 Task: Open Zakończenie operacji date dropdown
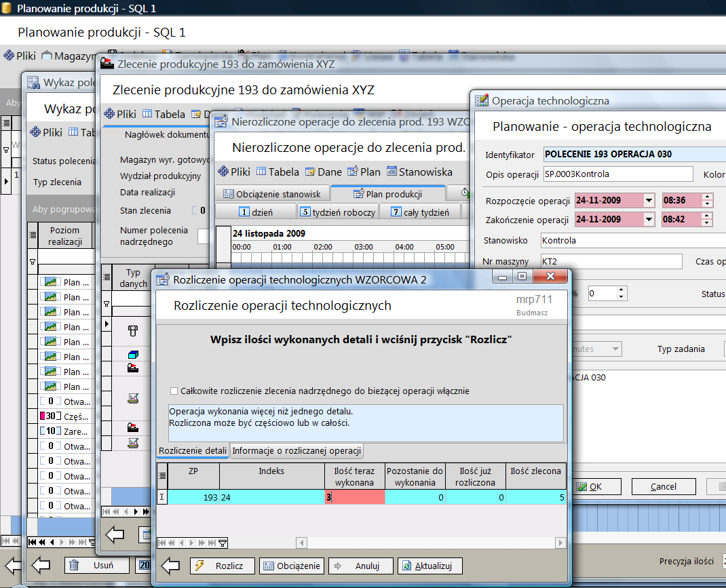(649, 219)
